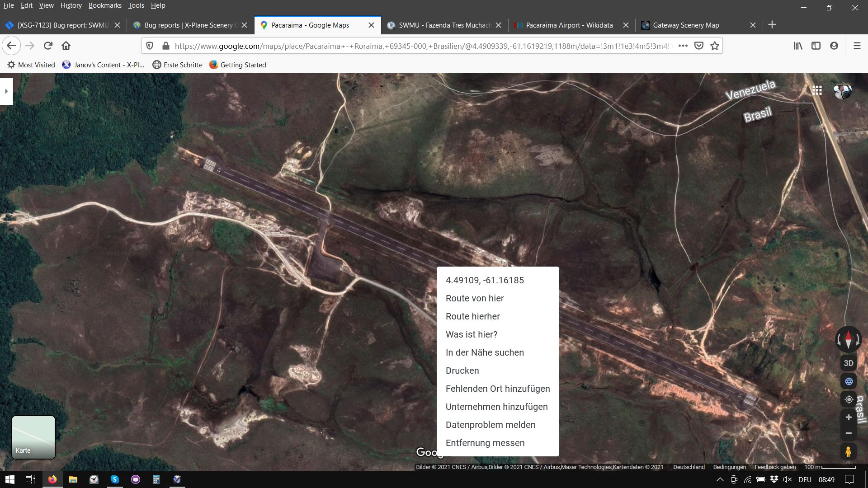Open Google account avatar
The image size is (868, 488).
pos(843,91)
